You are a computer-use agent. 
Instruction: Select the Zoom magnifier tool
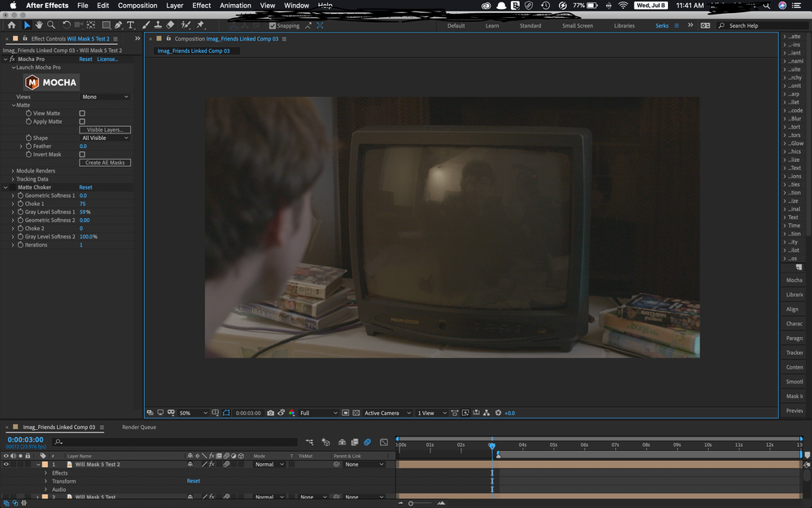(x=51, y=25)
